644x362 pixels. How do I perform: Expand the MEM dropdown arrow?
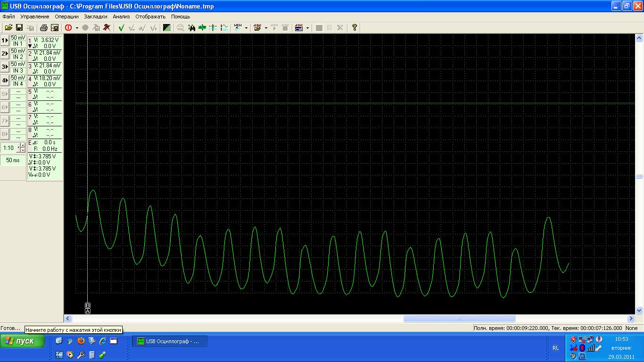tap(247, 28)
